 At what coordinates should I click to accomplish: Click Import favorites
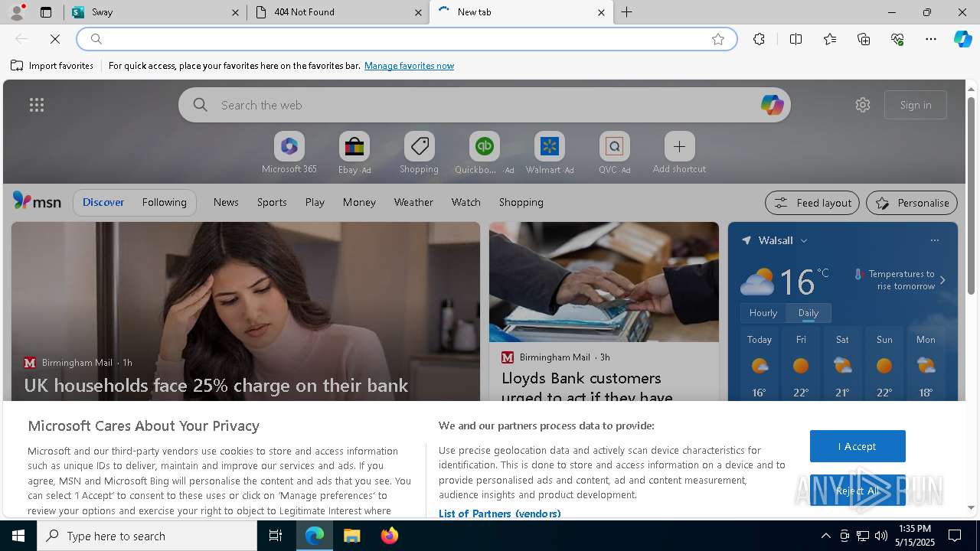pos(52,66)
